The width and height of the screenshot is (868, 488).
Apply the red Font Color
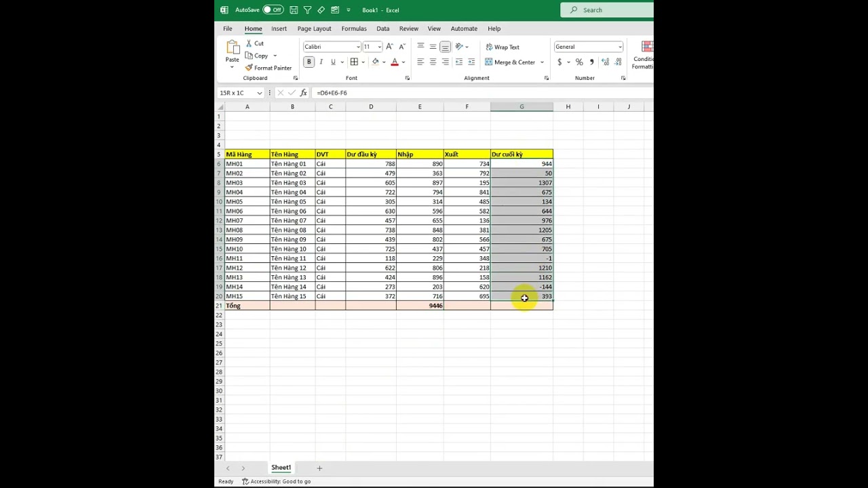395,62
